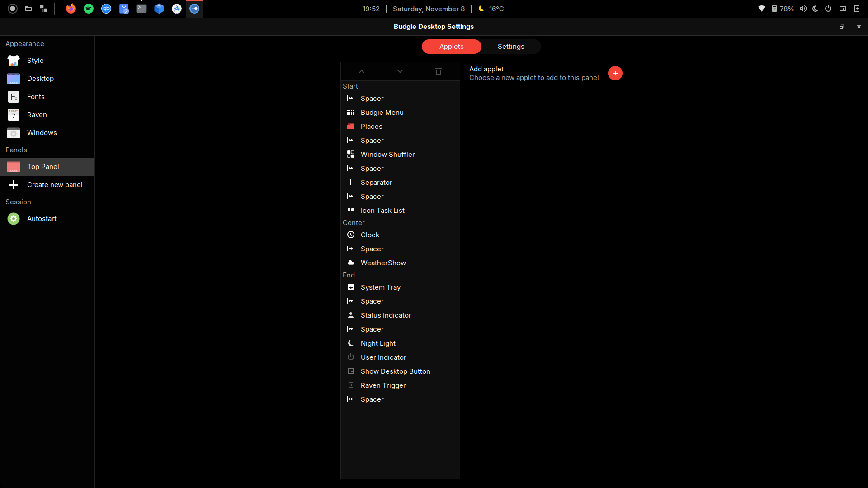Select the Night Light applet
Image resolution: width=868 pixels, height=488 pixels.
378,343
